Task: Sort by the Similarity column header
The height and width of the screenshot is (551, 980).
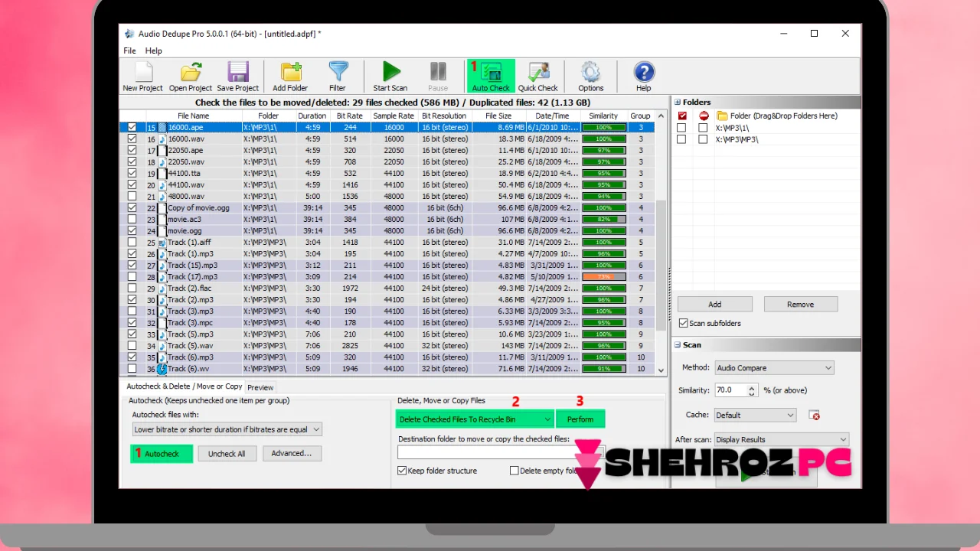Action: coord(603,116)
